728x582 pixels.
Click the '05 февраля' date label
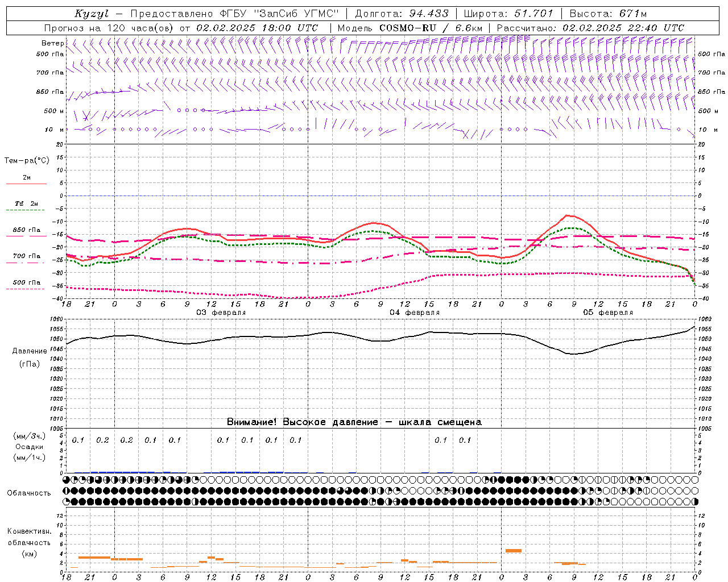608,313
